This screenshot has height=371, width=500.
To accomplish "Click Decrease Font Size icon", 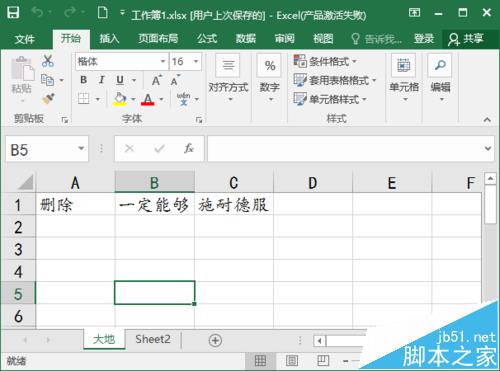I will click(175, 80).
